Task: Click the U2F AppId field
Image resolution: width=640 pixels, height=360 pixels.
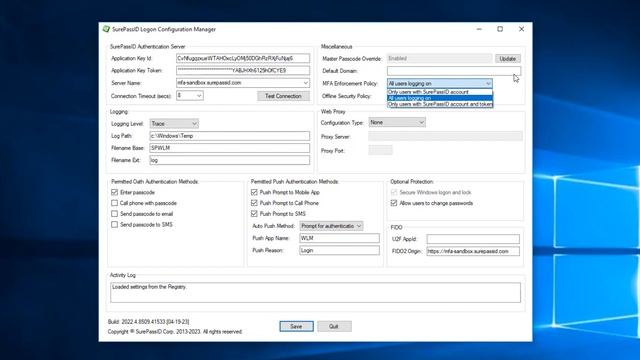Action: pyautogui.click(x=473, y=239)
